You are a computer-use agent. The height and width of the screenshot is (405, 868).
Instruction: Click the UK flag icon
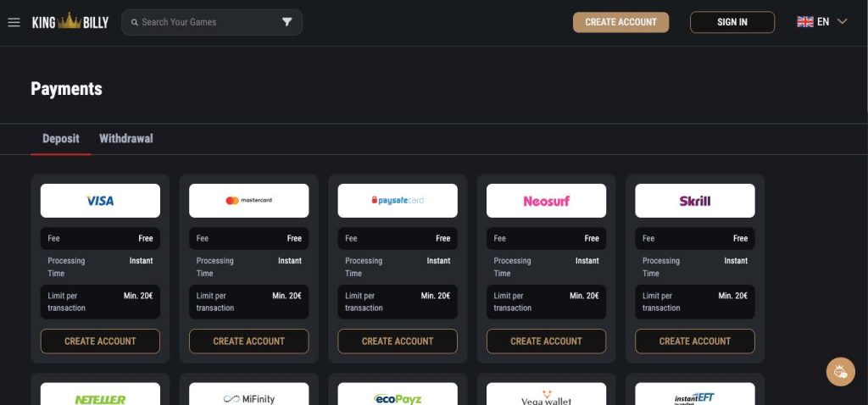click(x=805, y=21)
